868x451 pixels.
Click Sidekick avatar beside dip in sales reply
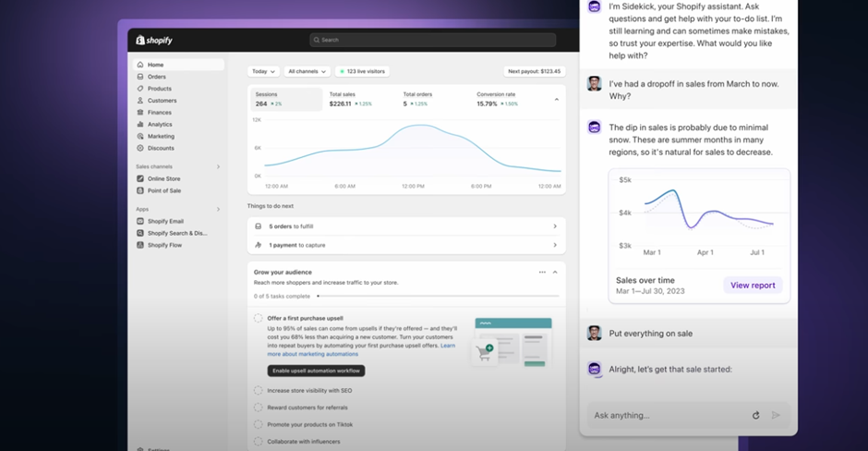tap(594, 128)
